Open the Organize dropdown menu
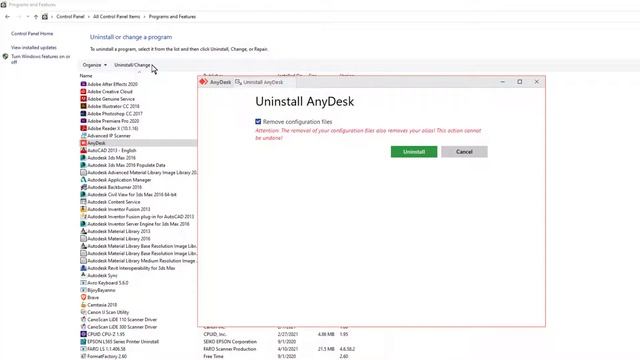 pos(94,65)
